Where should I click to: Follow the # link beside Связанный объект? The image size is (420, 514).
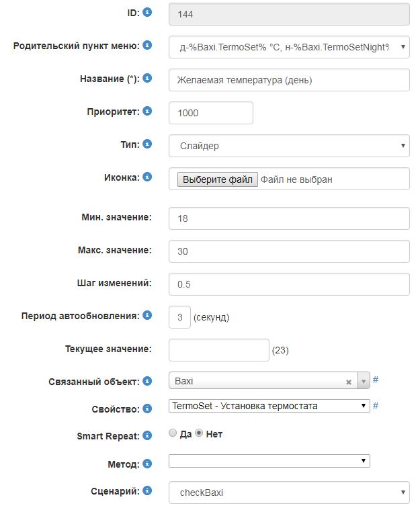pyautogui.click(x=376, y=380)
